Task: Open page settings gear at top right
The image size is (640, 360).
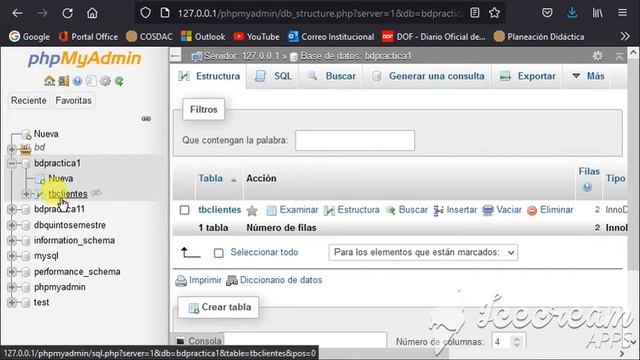Action: point(598,56)
